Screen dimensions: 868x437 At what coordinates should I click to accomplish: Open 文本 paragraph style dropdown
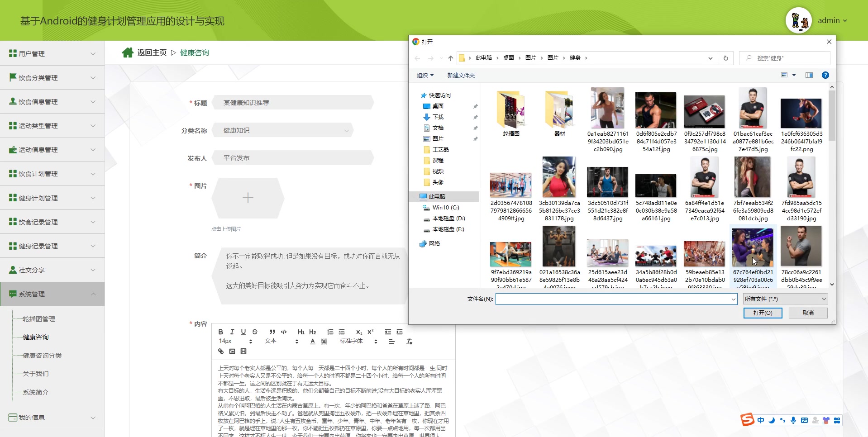(x=281, y=341)
